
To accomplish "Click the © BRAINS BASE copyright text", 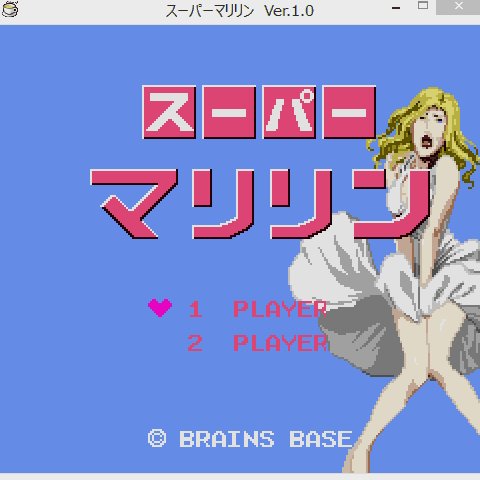I will coord(250,439).
